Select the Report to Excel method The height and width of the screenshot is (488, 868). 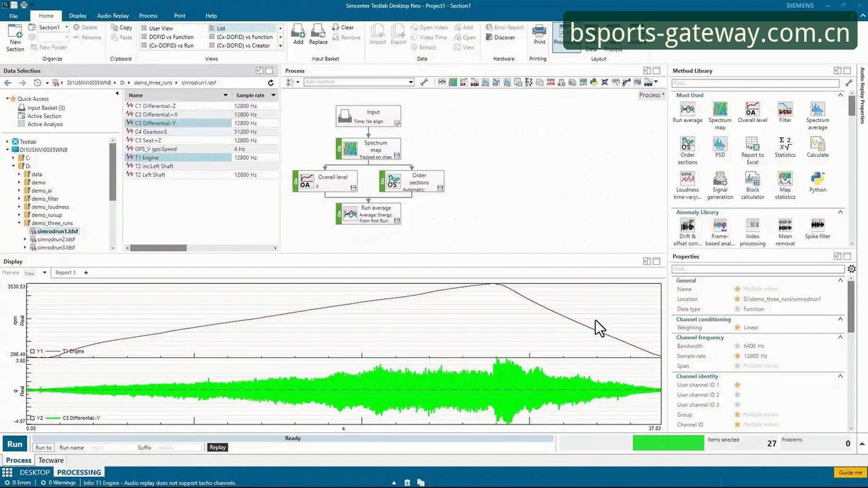(752, 144)
